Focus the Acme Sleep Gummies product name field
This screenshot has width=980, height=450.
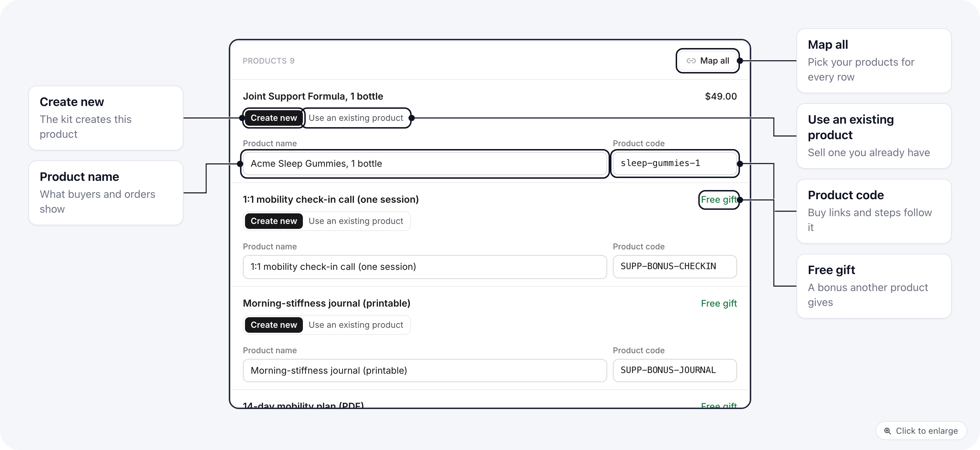(425, 164)
